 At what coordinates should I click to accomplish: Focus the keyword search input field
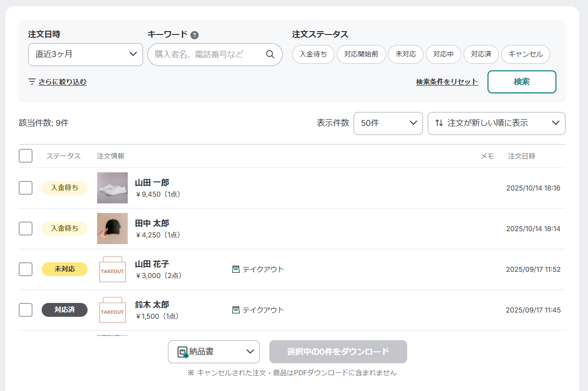(206, 55)
